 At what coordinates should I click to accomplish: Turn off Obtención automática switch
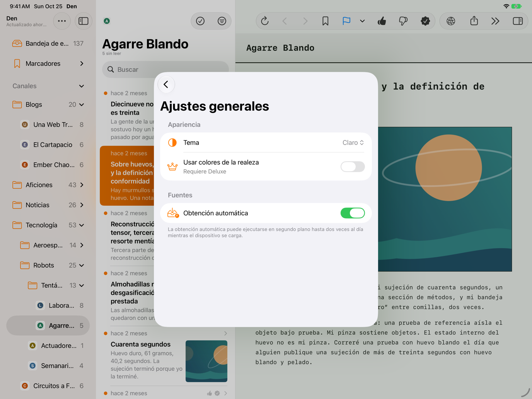(x=353, y=213)
